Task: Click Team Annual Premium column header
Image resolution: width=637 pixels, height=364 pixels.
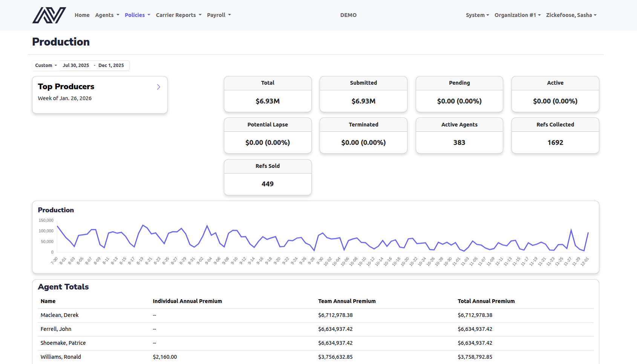Action: [x=347, y=301]
